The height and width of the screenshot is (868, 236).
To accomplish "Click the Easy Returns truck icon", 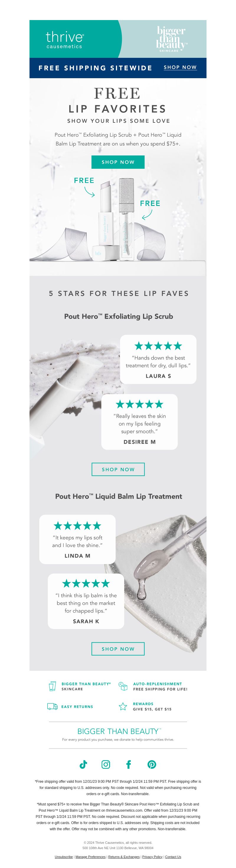I will [x=52, y=706].
